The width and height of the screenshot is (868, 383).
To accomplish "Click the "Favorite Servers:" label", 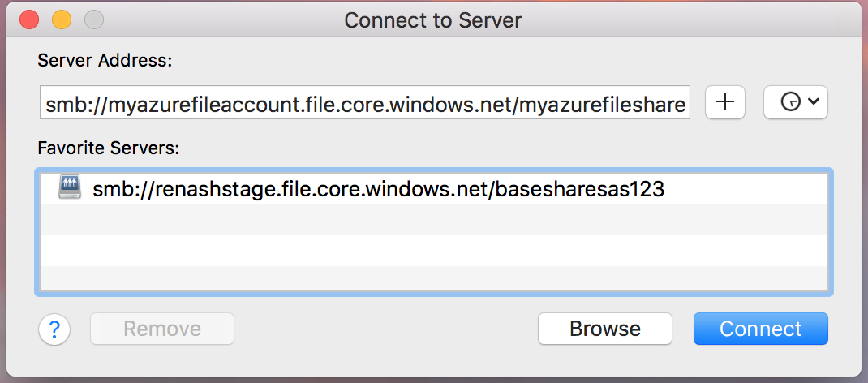I will coord(108,148).
